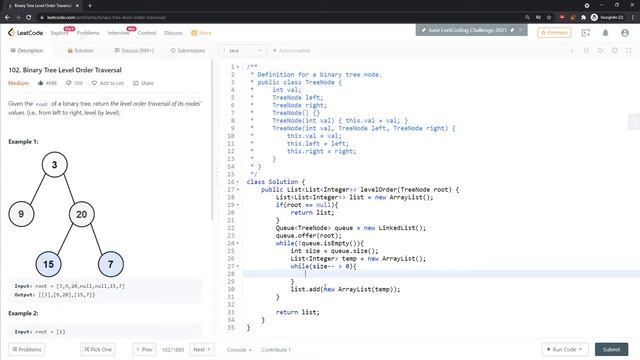Toggle the Autocomplete option
640x360 pixels.
[x=291, y=51]
